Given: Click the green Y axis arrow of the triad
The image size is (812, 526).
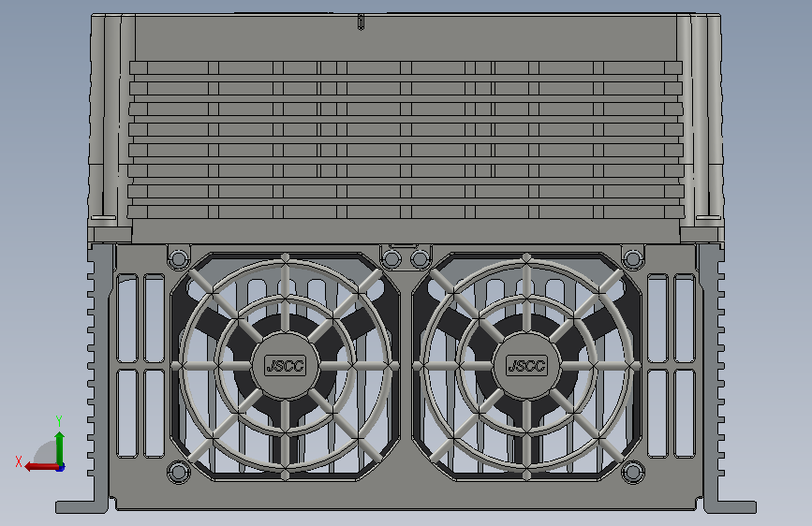Looking at the screenshot, I should point(60,447).
